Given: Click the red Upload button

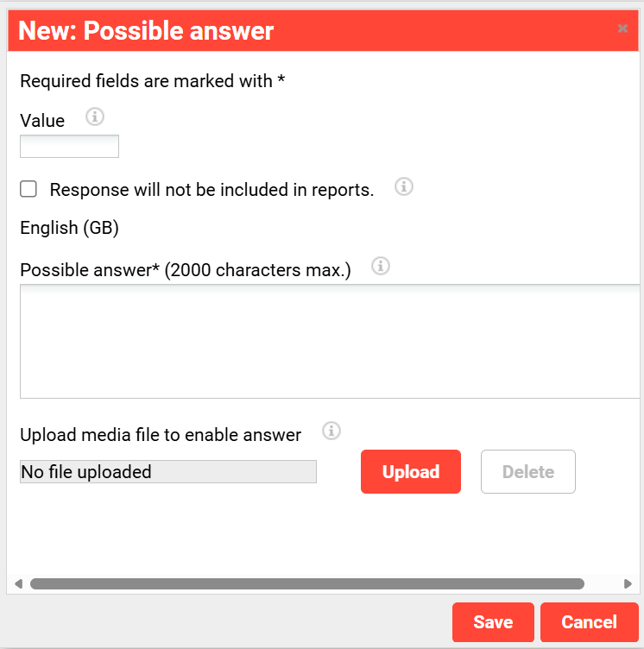Looking at the screenshot, I should [411, 472].
